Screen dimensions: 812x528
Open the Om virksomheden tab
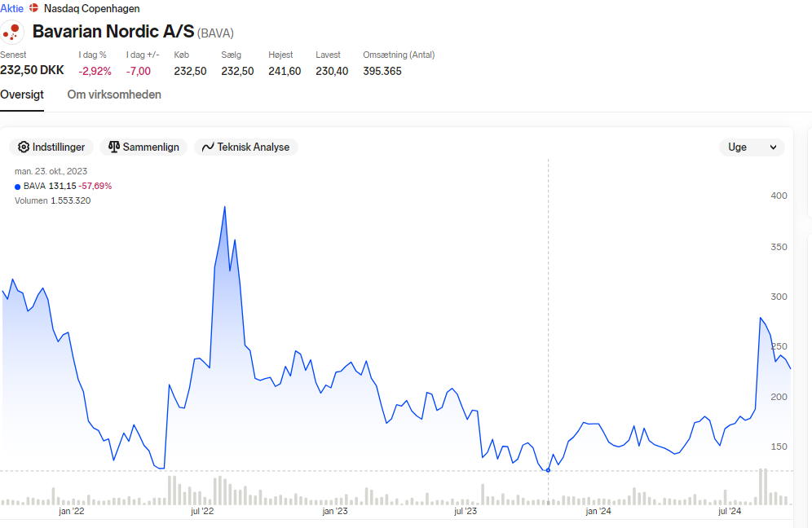114,95
